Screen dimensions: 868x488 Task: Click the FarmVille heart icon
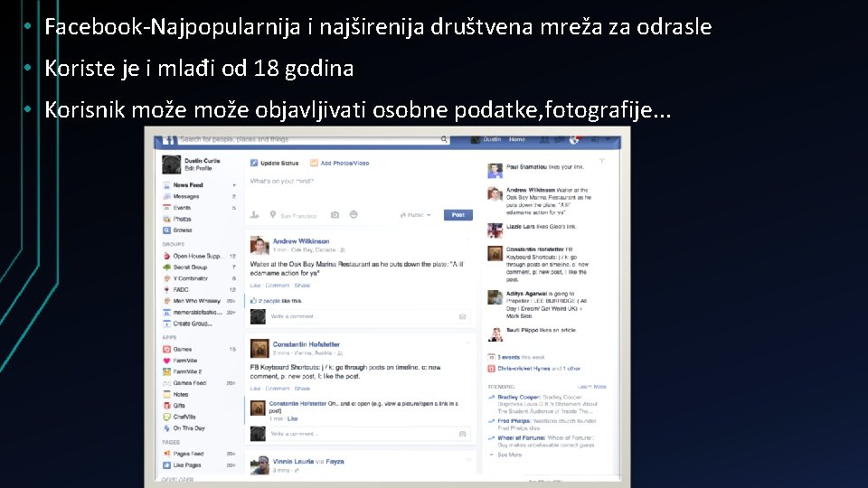166,361
